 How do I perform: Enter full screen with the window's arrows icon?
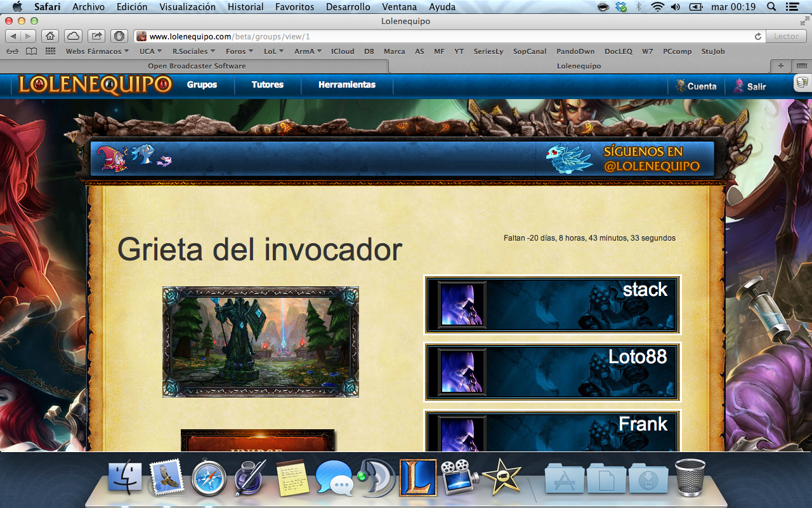pyautogui.click(x=804, y=21)
